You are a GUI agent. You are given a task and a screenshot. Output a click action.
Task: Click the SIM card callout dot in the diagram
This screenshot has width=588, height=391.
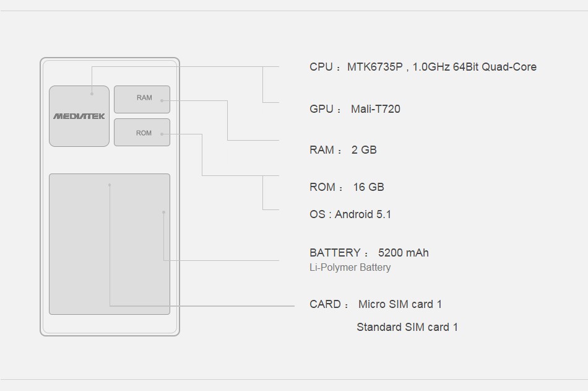tap(110, 185)
